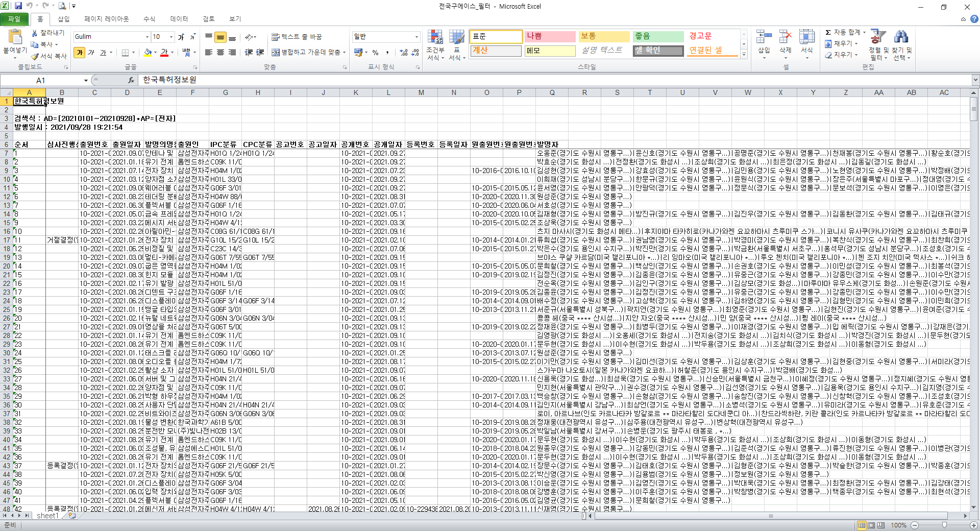Screen dimensions: 980x531
Task: Click the text orientation icon
Action: click(x=249, y=37)
